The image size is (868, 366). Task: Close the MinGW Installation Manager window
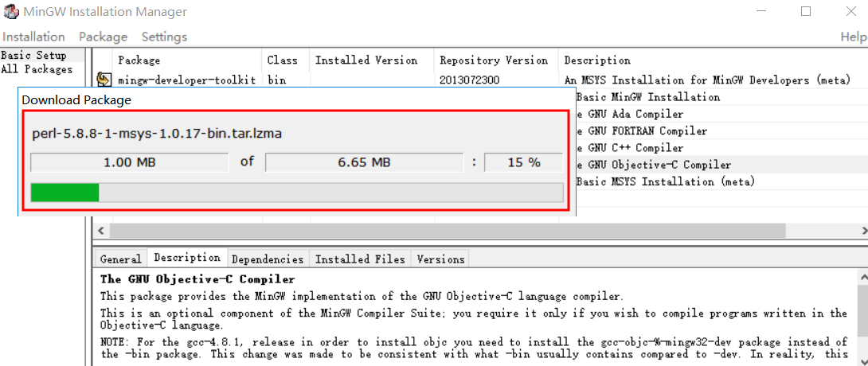[x=850, y=11]
